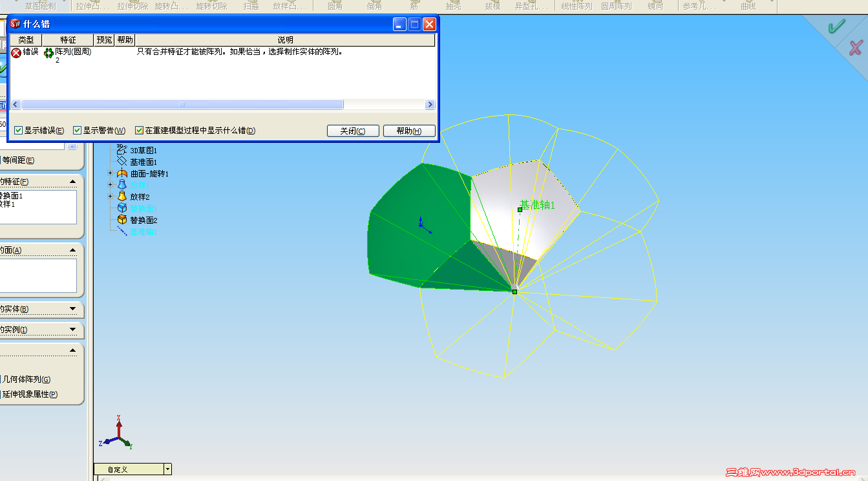The width and height of the screenshot is (868, 481).
Task: Toggle 在重建模型过程中显示什么错 checkbox
Action: click(x=139, y=131)
